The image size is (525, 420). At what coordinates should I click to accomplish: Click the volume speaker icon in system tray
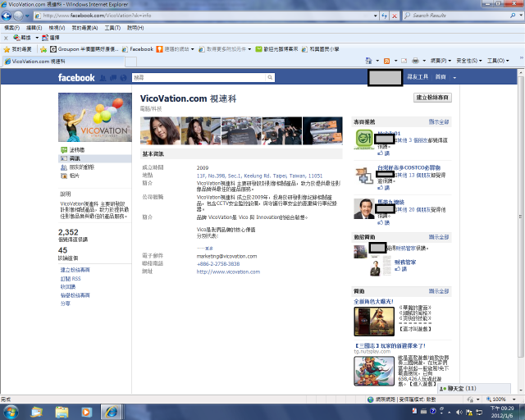pyautogui.click(x=459, y=412)
